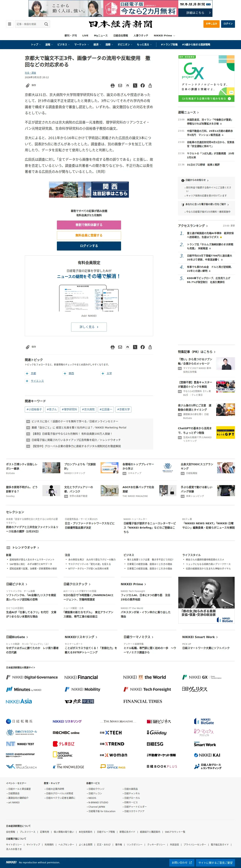Click the note icon below the article

127,347
